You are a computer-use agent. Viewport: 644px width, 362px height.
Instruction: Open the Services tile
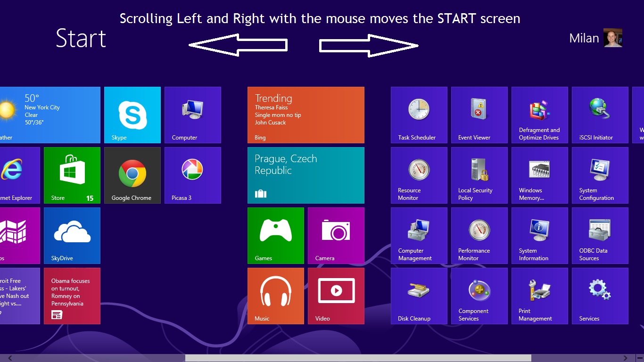tap(600, 296)
